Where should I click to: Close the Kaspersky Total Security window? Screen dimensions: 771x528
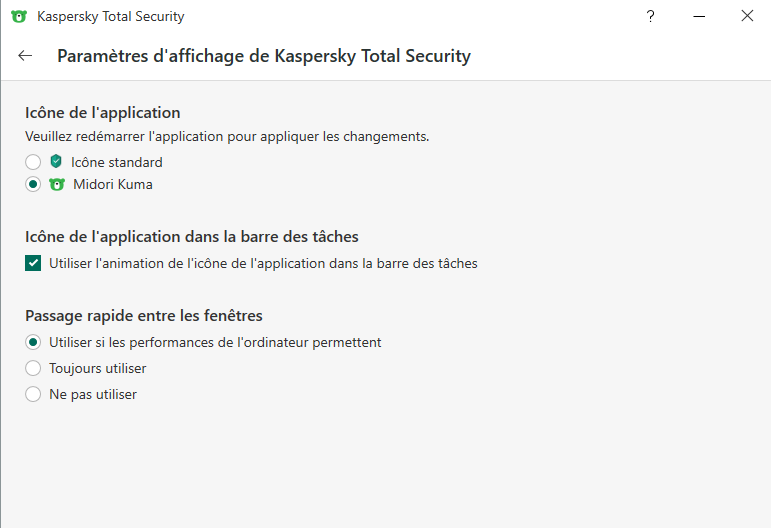747,16
